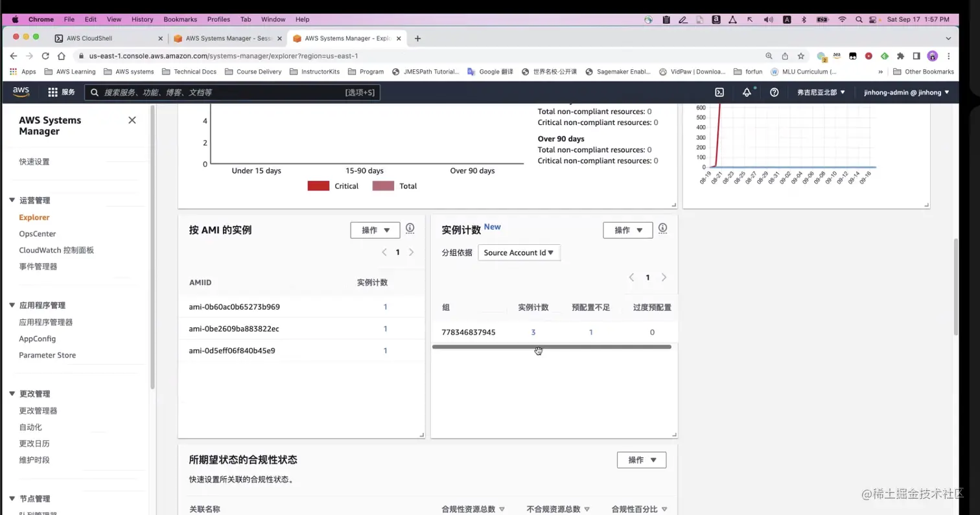This screenshot has height=515, width=980.
Task: Open the Profiles menu in menu bar
Action: click(218, 19)
